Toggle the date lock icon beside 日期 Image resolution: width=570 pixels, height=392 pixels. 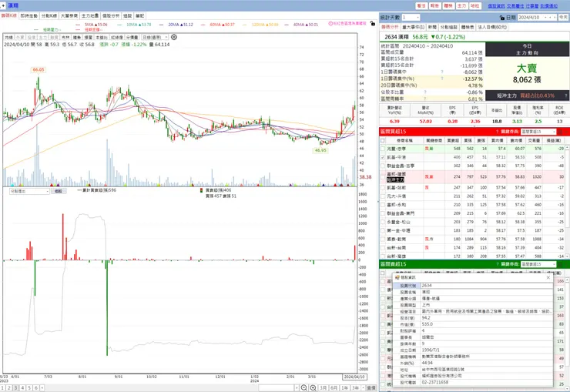tap(502, 18)
